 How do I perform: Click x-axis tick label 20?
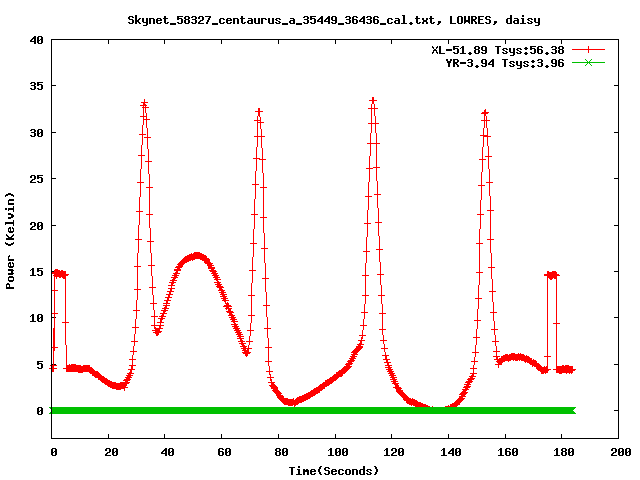coord(111,452)
